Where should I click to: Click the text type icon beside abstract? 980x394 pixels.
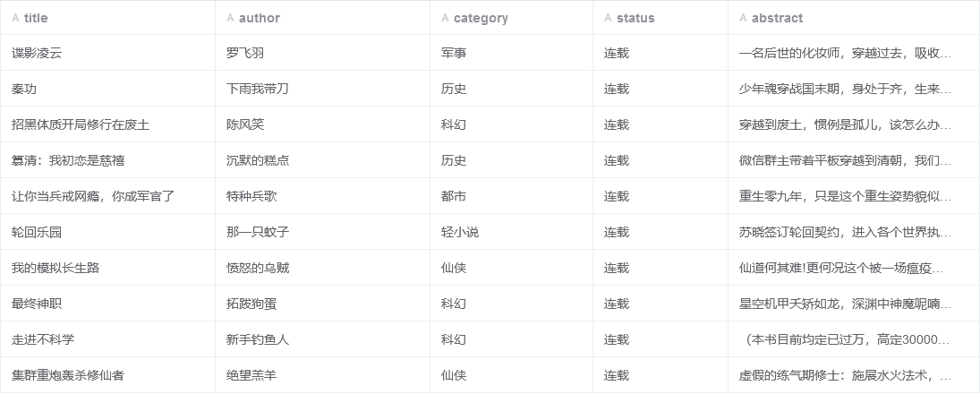coord(744,18)
